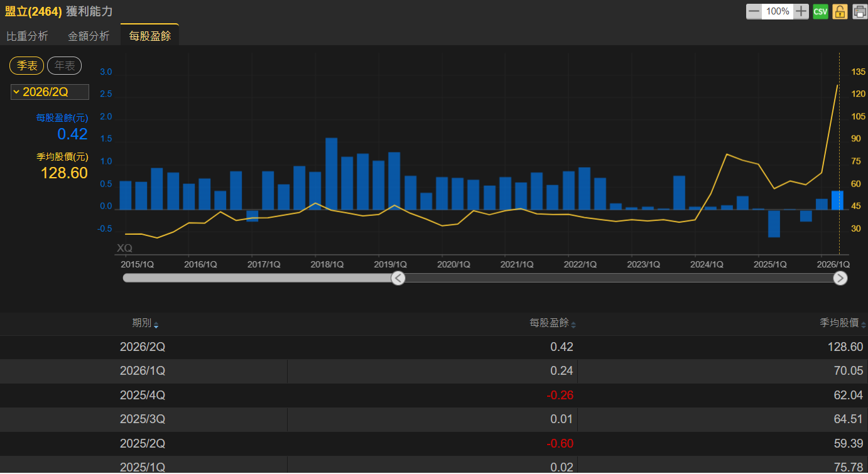Click the tallest EPS bar near 2018/1Q
The width and height of the screenshot is (868, 474).
[x=332, y=174]
